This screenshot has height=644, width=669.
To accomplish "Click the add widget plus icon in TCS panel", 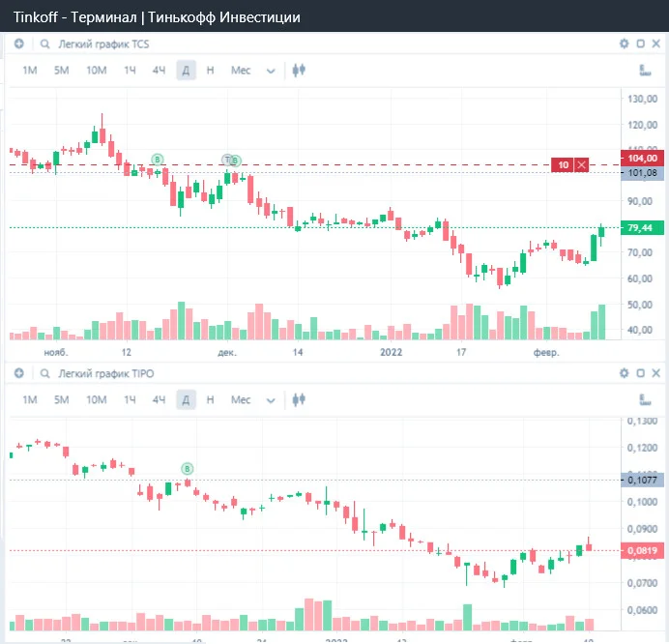I will click(18, 44).
